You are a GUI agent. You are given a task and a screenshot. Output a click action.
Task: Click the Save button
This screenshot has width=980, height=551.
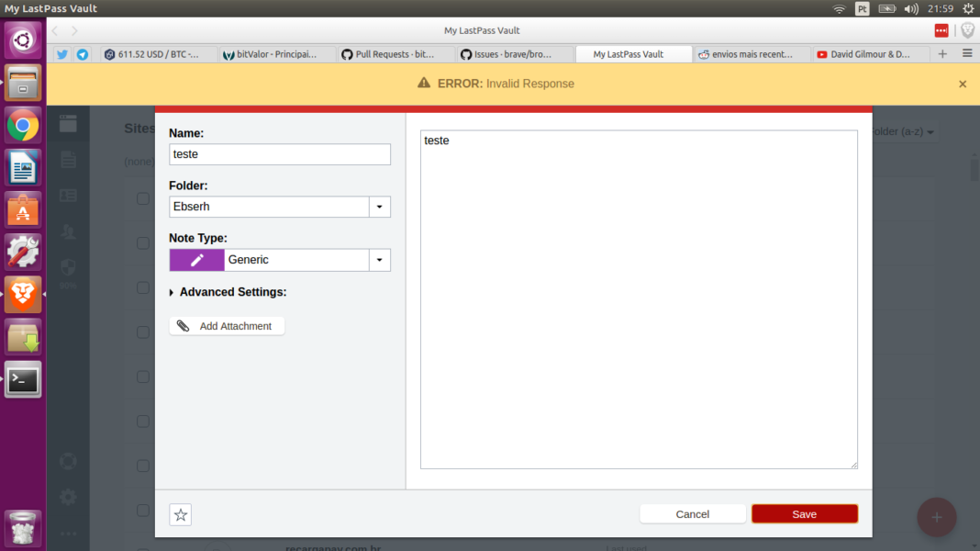(804, 514)
